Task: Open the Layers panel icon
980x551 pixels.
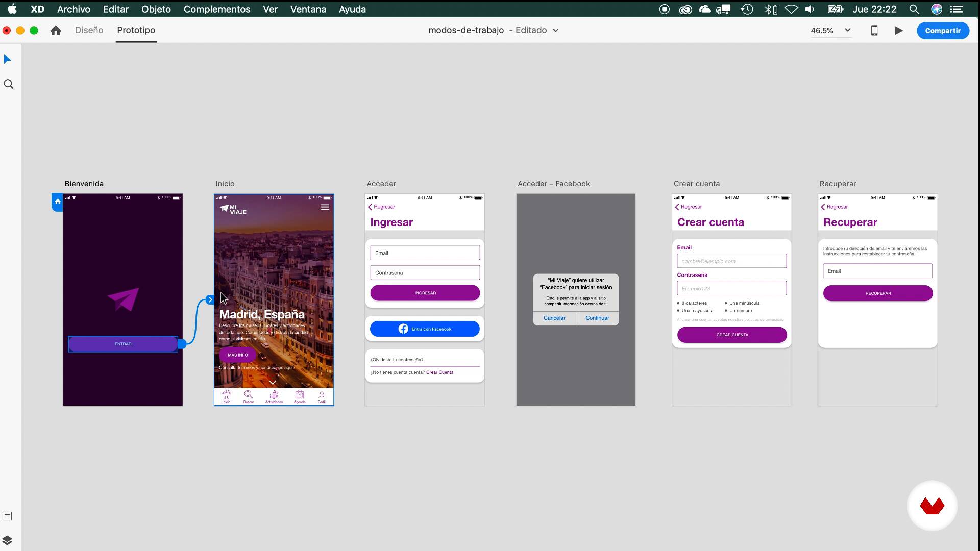Action: tap(8, 540)
